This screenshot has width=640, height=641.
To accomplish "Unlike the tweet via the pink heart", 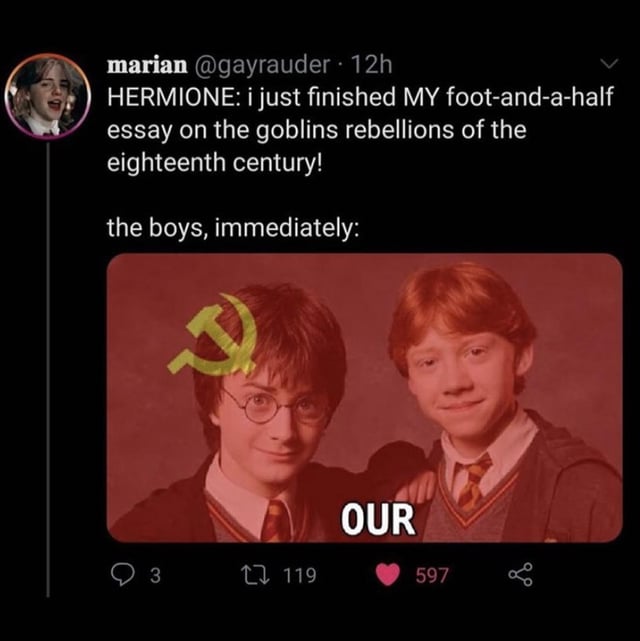I will (x=387, y=574).
